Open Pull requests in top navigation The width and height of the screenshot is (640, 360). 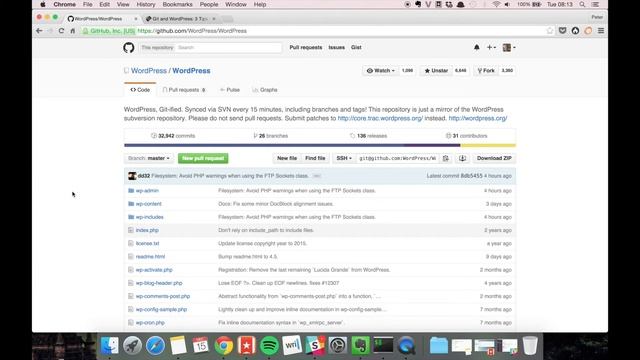(306, 47)
